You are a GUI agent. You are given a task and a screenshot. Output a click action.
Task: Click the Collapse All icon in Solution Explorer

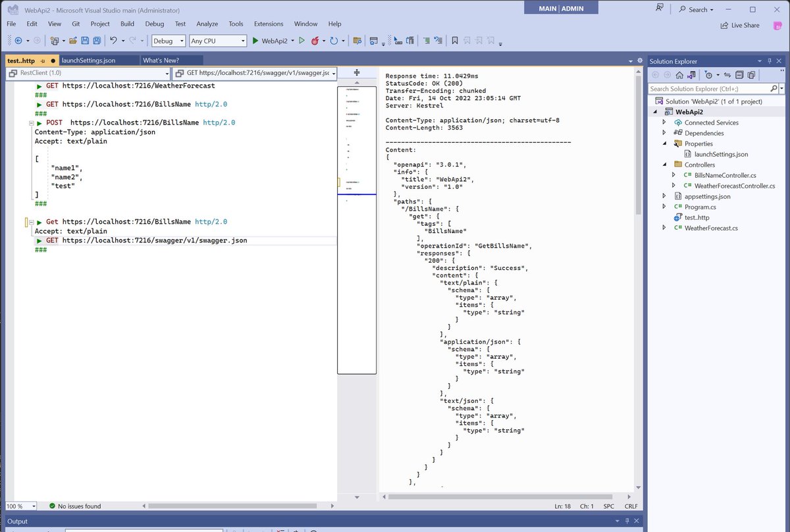[739, 74]
